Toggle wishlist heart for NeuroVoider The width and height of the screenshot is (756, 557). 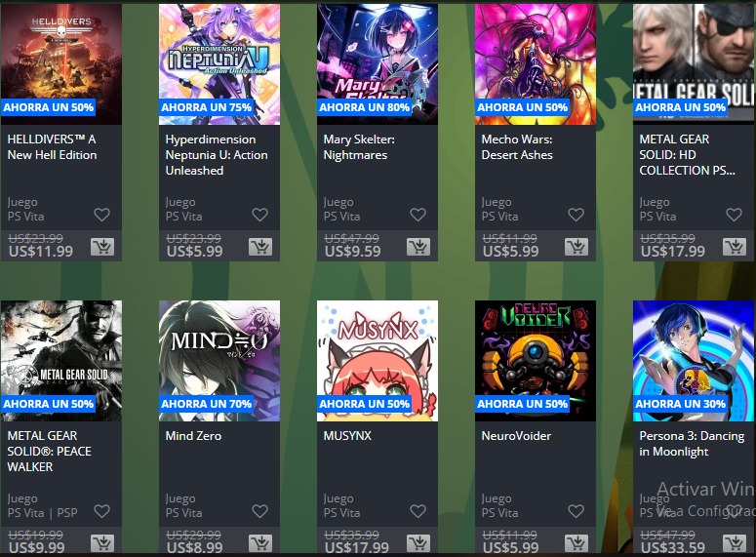pyautogui.click(x=577, y=511)
